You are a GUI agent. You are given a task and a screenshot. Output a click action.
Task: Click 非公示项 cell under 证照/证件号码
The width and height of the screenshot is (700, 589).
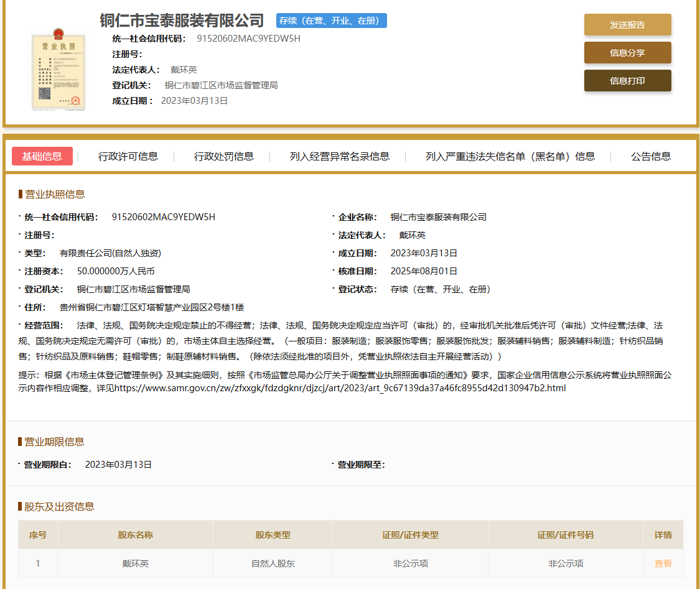tap(565, 563)
